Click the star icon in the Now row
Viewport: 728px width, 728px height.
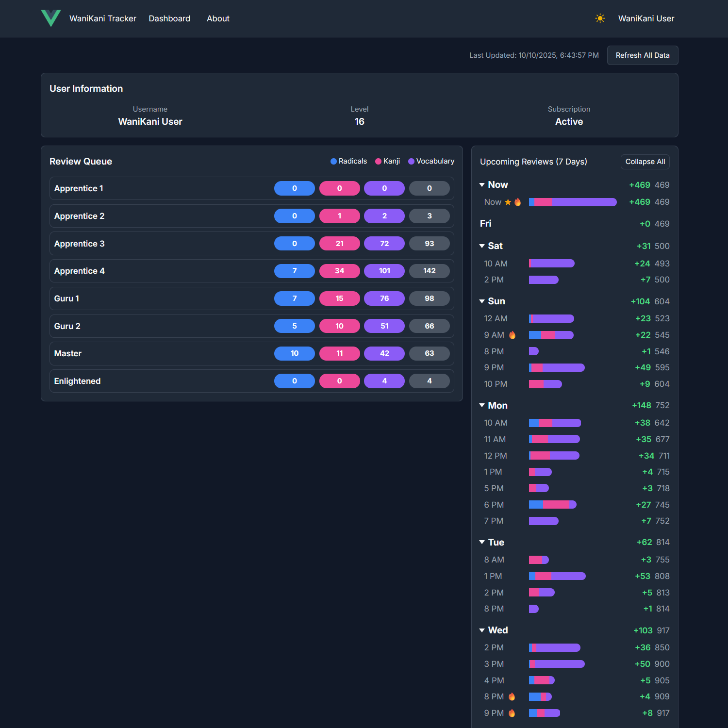pos(508,202)
